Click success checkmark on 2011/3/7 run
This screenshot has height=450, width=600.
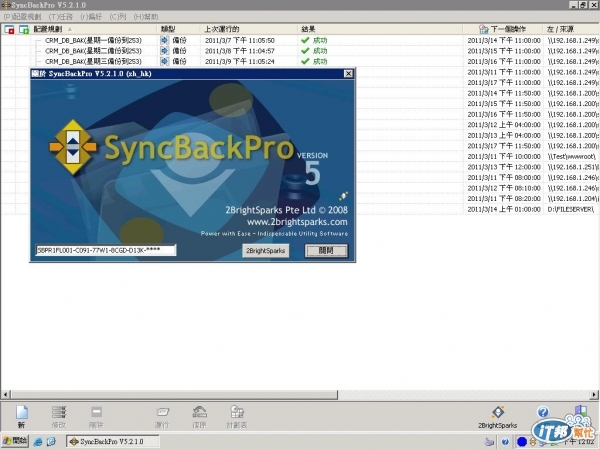tap(305, 40)
